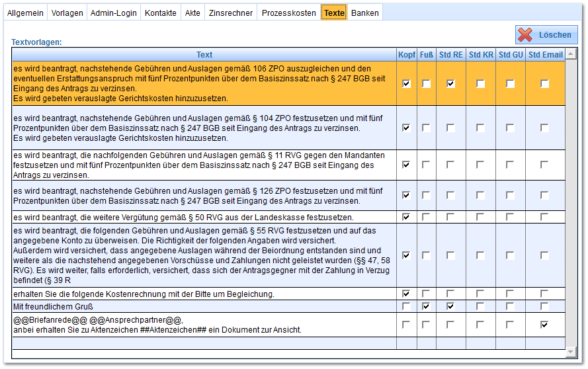The height and width of the screenshot is (369, 588).
Task: Click the Std KR column header
Action: 481,55
